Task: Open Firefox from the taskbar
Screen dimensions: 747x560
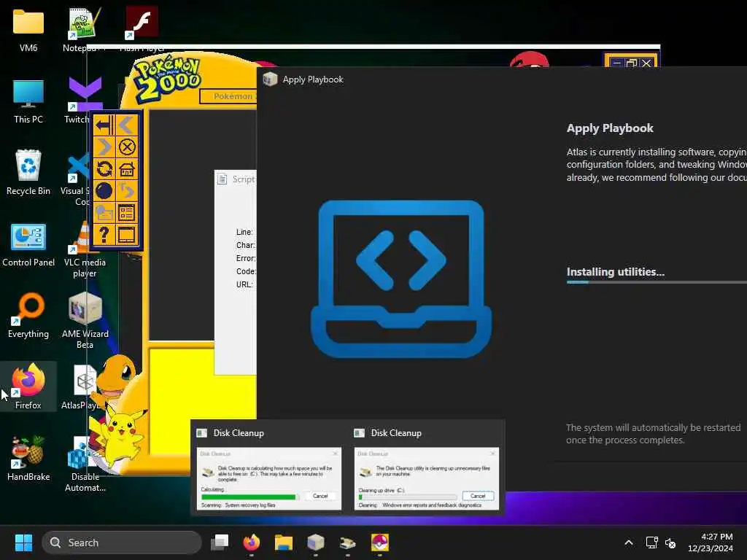Action: [x=252, y=542]
